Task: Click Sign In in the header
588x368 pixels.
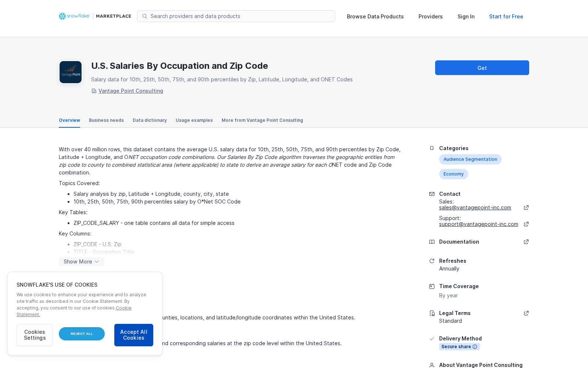Action: [x=466, y=17]
